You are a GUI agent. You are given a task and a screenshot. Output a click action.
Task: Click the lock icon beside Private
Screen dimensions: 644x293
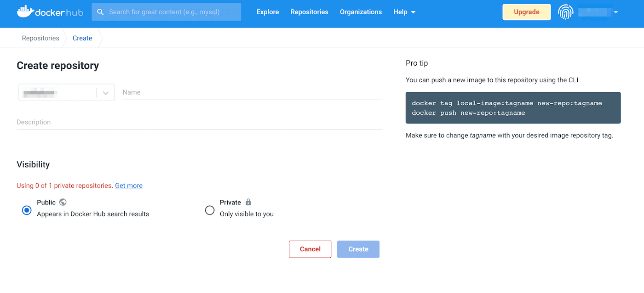pos(248,202)
